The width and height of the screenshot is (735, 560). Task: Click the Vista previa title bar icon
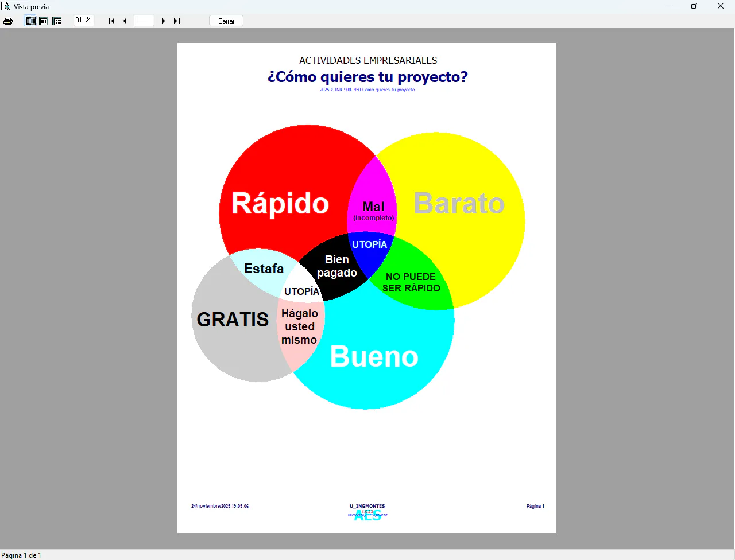coord(6,6)
